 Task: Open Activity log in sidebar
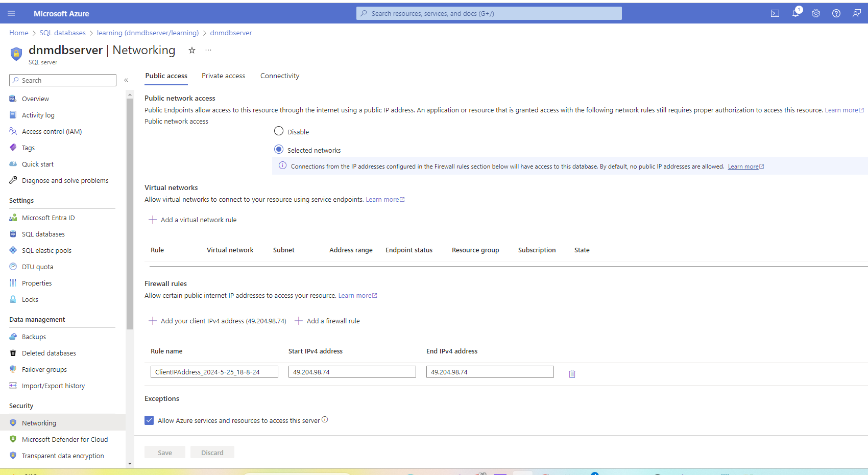(x=38, y=115)
